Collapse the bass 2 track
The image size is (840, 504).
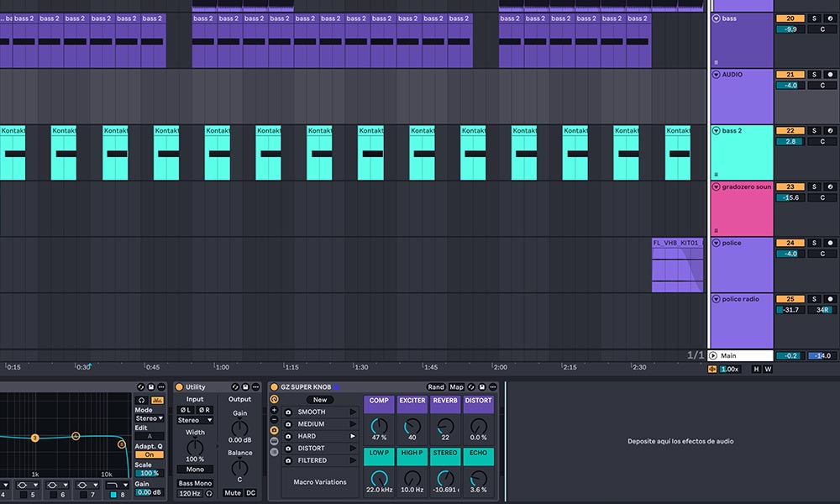(716, 131)
